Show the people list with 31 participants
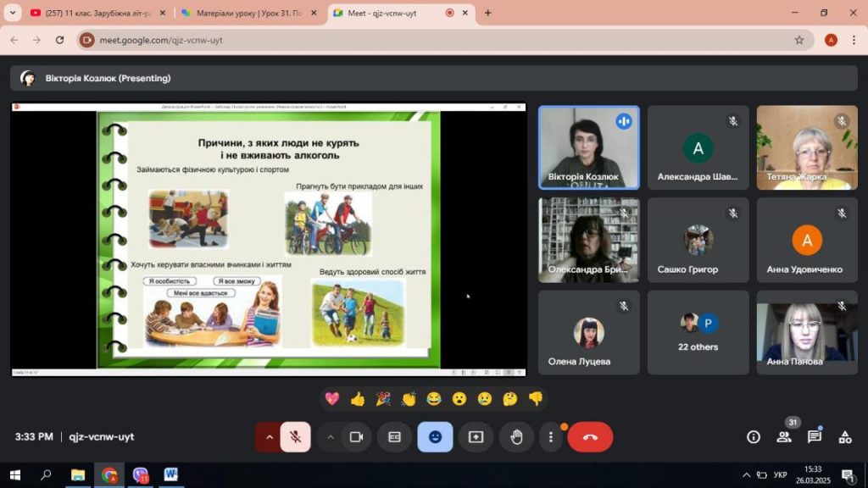Viewport: 868px width, 488px height. (783, 437)
